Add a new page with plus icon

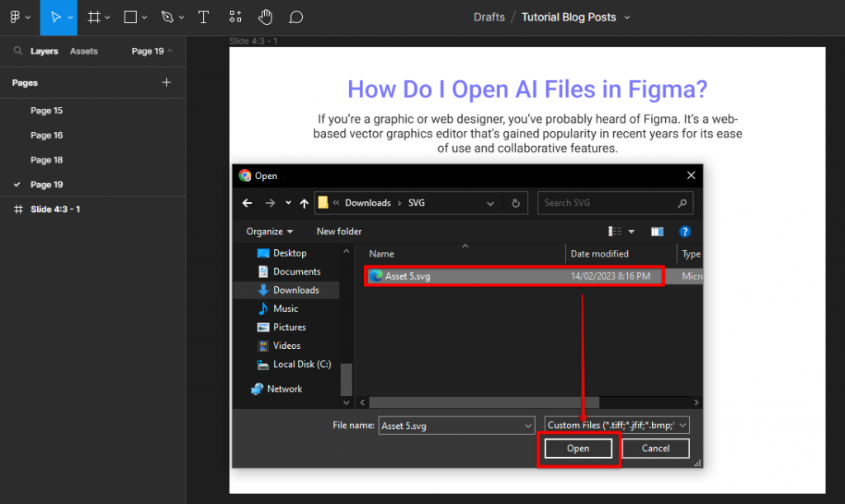point(166,82)
